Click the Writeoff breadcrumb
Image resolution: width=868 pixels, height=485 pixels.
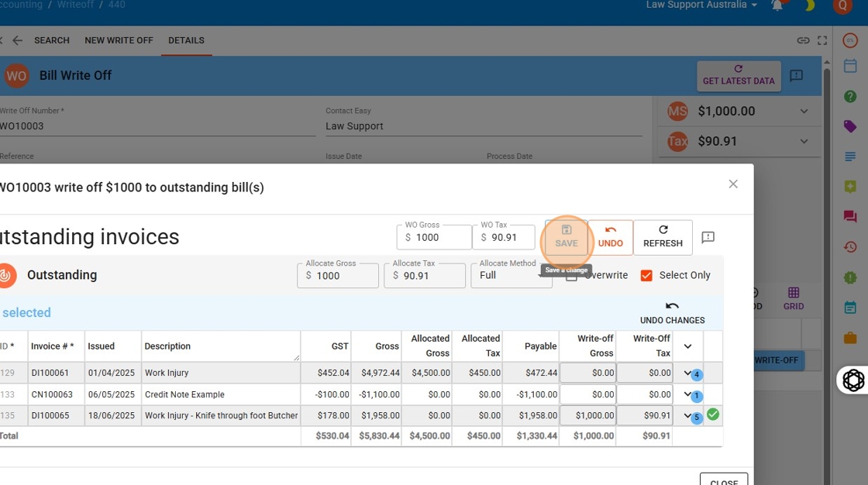[x=75, y=5]
